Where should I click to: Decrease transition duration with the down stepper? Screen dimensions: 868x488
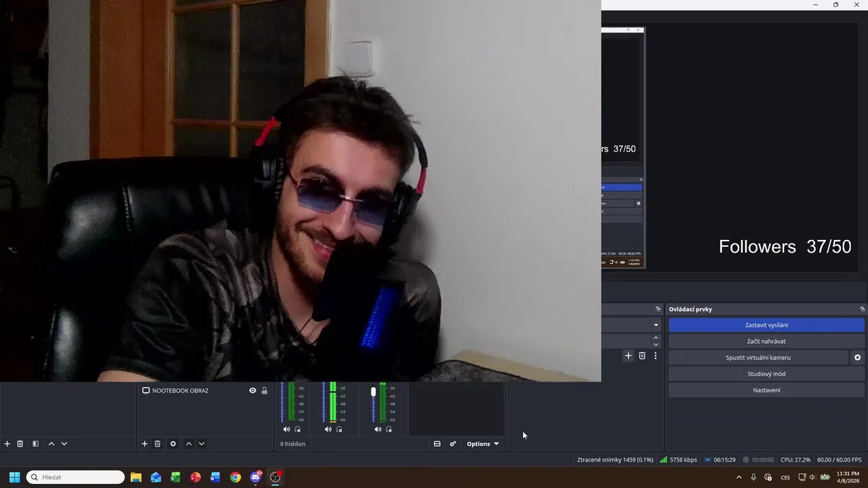[656, 345]
